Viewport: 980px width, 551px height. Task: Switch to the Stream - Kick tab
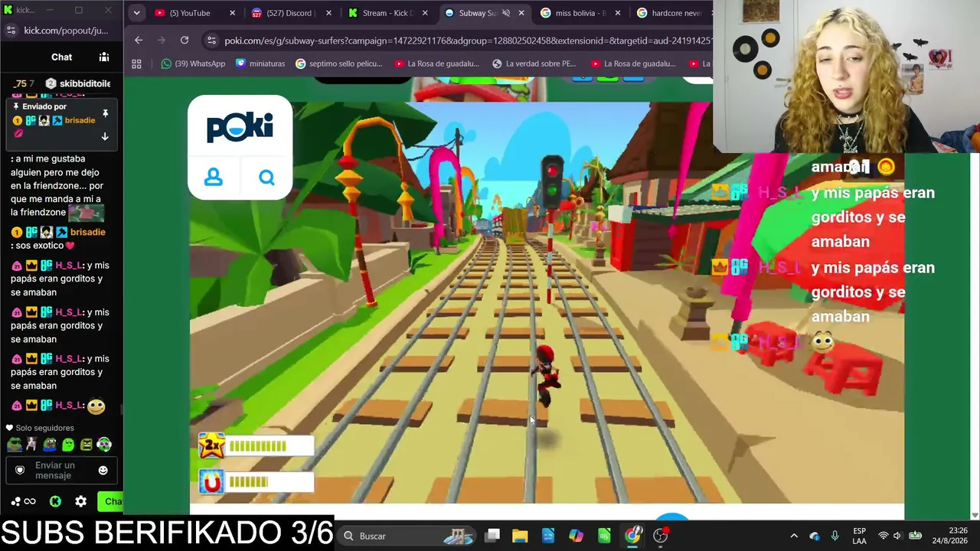pos(387,13)
